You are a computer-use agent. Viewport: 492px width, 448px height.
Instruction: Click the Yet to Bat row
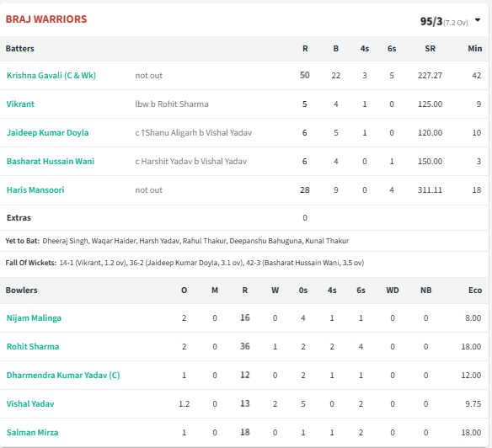244,241
